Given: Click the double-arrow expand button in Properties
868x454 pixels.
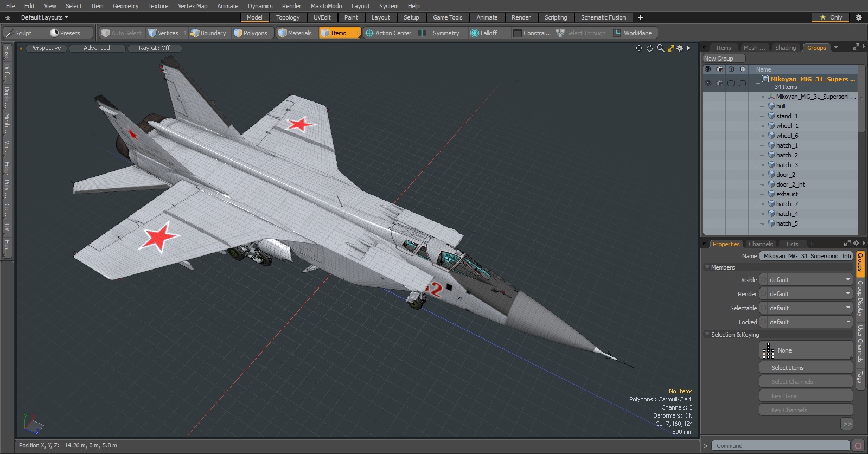Looking at the screenshot, I should point(847,424).
